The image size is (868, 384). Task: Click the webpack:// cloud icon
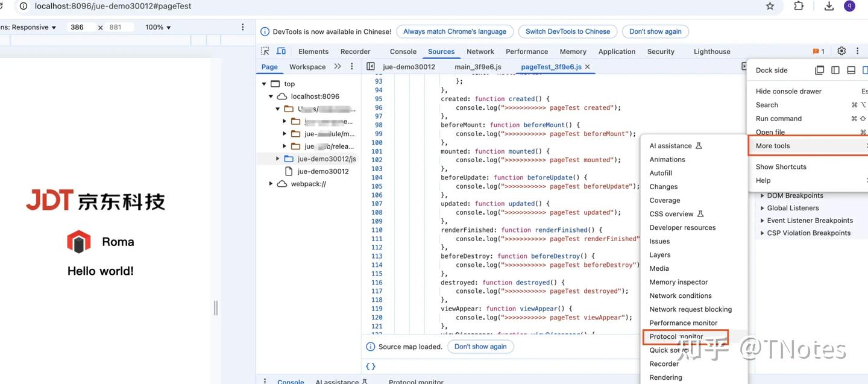pyautogui.click(x=282, y=184)
